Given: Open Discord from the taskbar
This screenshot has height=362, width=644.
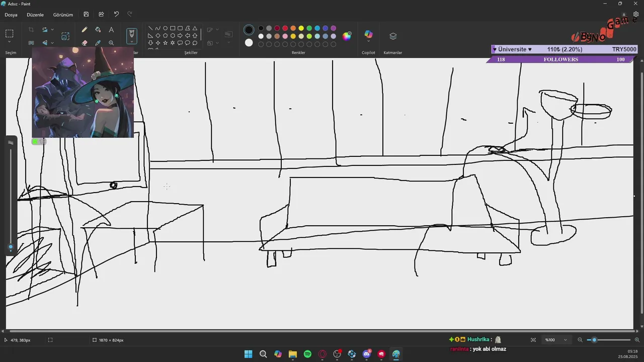Looking at the screenshot, I should click(x=367, y=354).
